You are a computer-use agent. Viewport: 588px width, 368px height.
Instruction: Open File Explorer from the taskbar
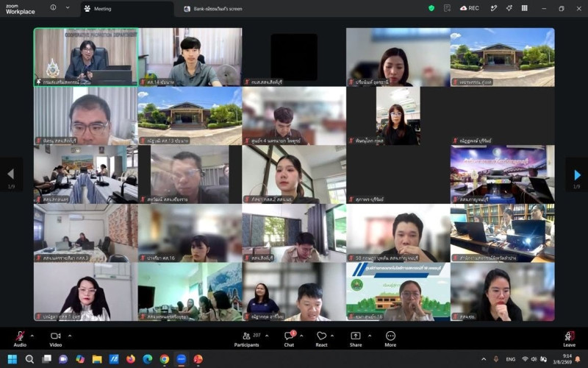pyautogui.click(x=97, y=359)
